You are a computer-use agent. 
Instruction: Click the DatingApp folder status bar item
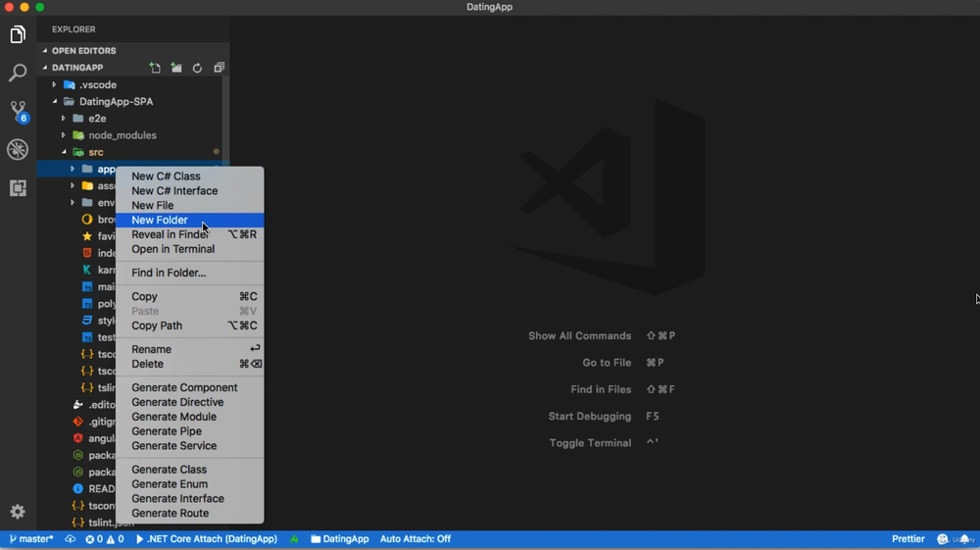tap(339, 539)
